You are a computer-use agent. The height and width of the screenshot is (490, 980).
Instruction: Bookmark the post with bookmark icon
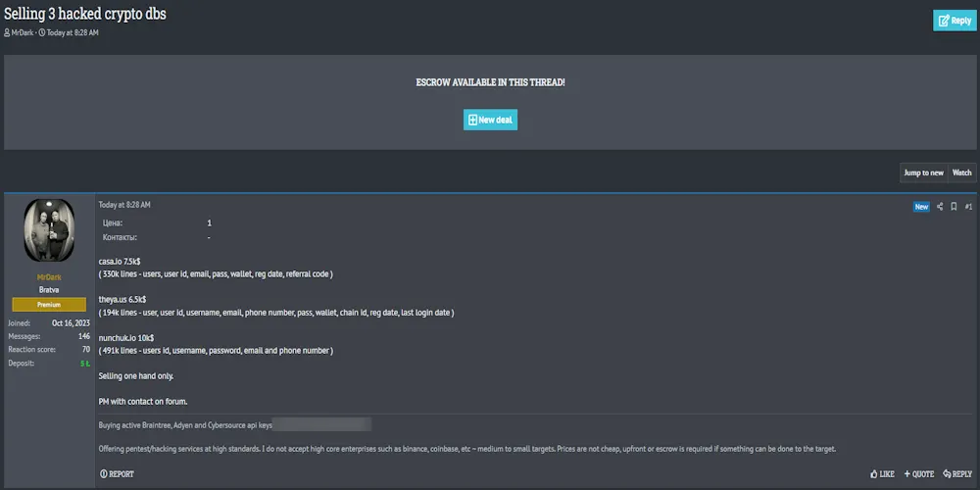954,206
